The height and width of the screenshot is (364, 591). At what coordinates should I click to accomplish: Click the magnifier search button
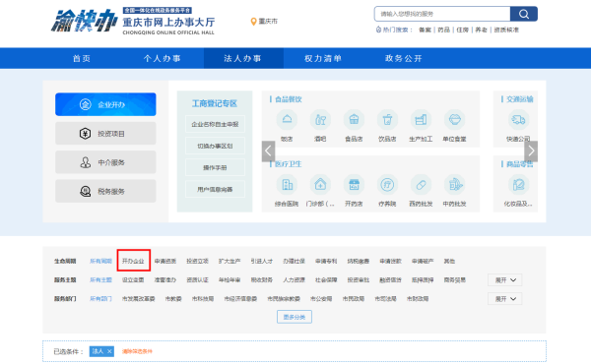click(524, 14)
